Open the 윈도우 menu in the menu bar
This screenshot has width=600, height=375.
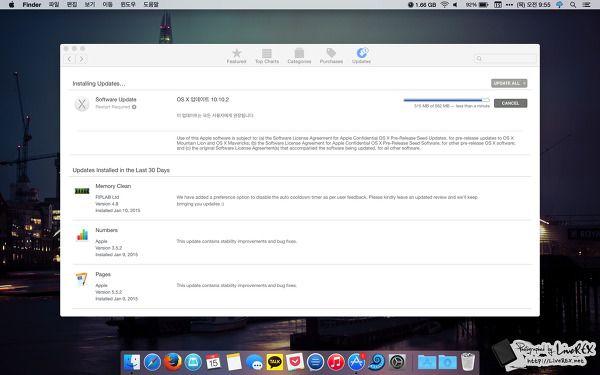click(x=128, y=5)
